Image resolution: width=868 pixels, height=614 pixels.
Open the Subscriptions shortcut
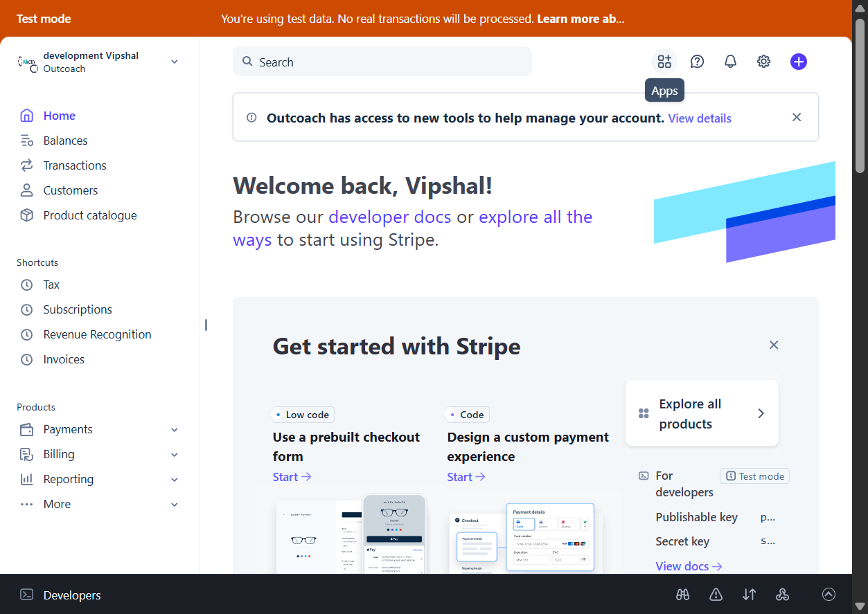pyautogui.click(x=78, y=309)
